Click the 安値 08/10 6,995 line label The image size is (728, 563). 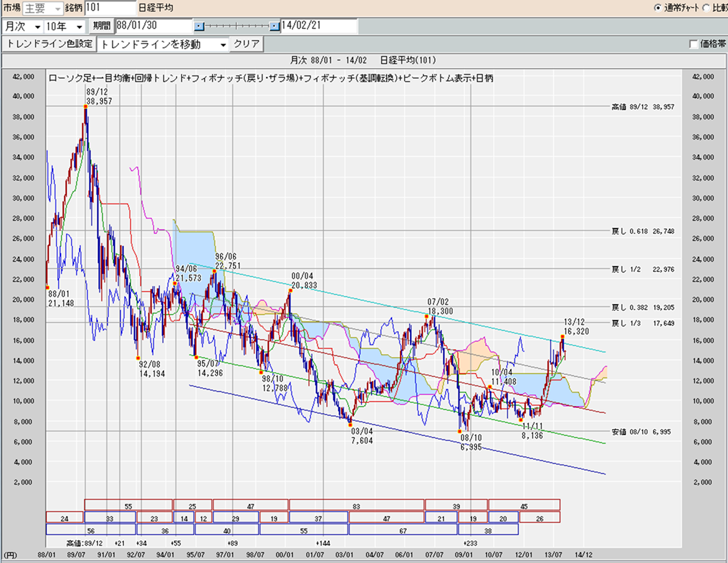(641, 431)
